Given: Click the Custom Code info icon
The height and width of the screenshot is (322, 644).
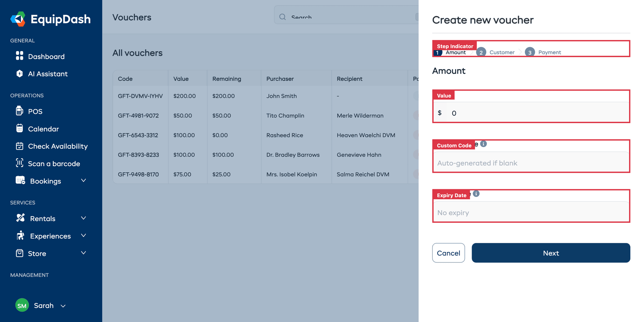Looking at the screenshot, I should 483,144.
